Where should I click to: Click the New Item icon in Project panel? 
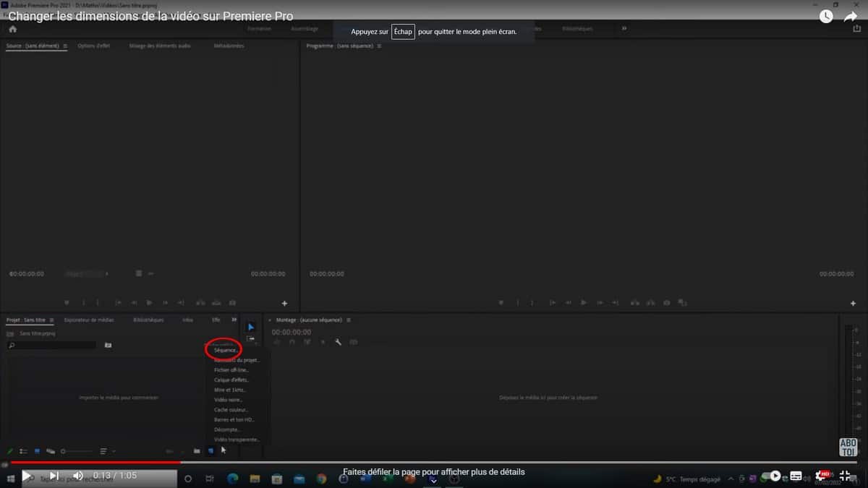(210, 451)
